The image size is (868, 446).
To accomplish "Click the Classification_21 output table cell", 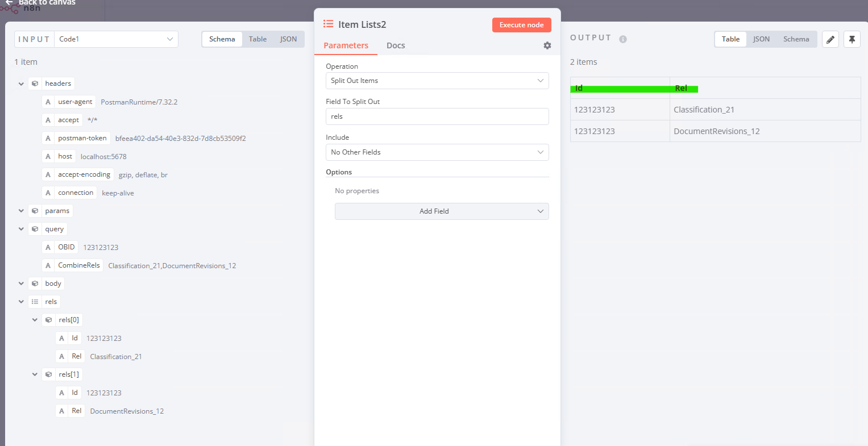I will click(765, 110).
